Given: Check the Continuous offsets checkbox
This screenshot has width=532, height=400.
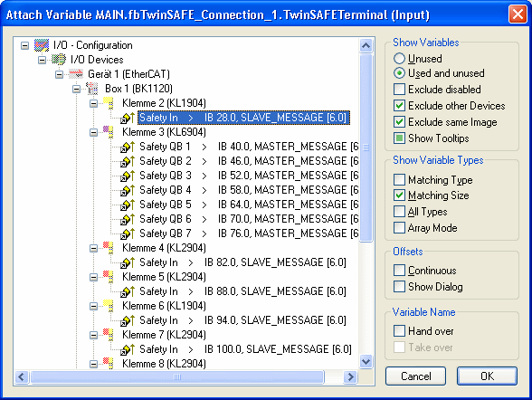Looking at the screenshot, I should [399, 271].
